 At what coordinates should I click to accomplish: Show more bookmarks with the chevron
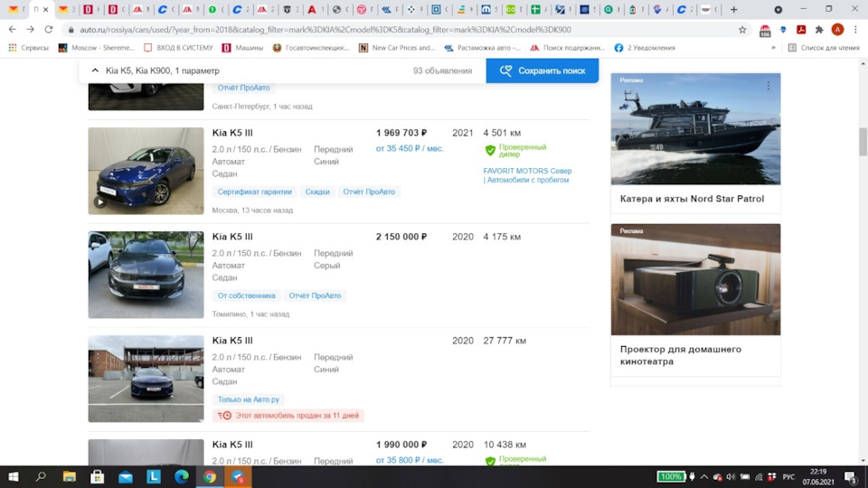773,48
